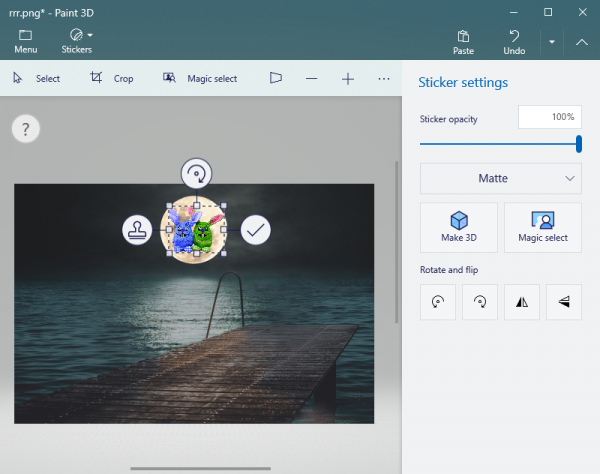Image resolution: width=600 pixels, height=474 pixels.
Task: Open the more options ellipsis
Action: (383, 79)
